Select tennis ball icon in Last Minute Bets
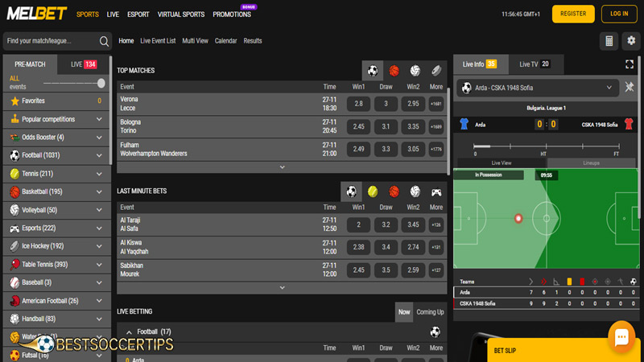Screen dimensions: 644x362 click(373, 191)
